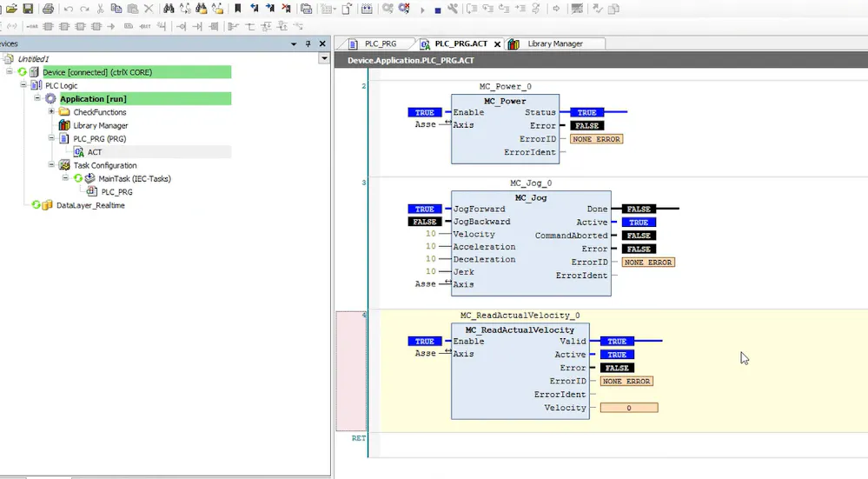Click the Cut scissors icon
The height and width of the screenshot is (479, 868).
point(101,9)
